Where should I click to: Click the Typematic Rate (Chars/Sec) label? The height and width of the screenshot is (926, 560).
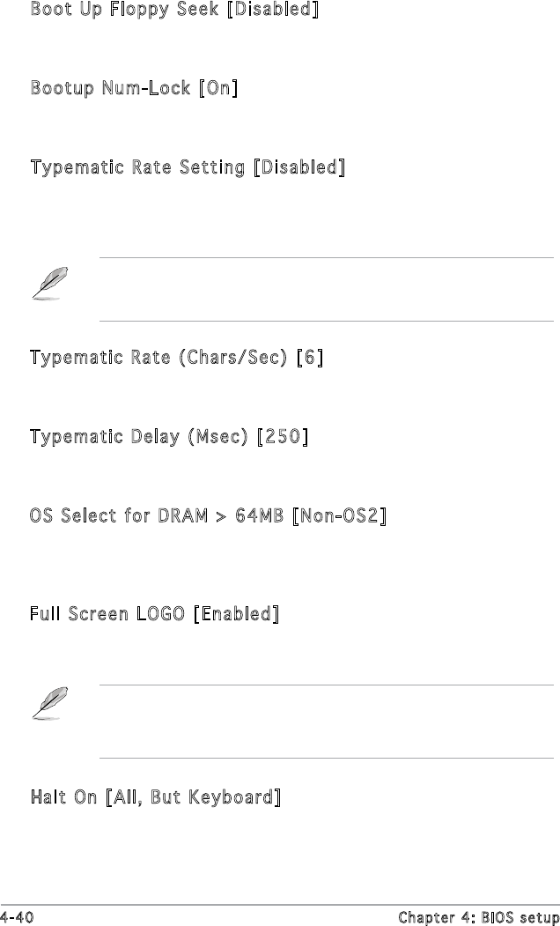(x=159, y=359)
